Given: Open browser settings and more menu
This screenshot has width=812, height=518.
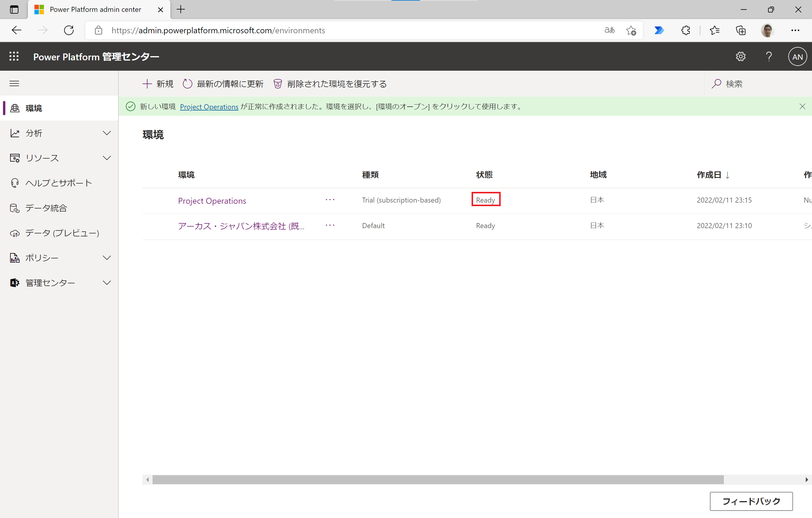Looking at the screenshot, I should [795, 30].
